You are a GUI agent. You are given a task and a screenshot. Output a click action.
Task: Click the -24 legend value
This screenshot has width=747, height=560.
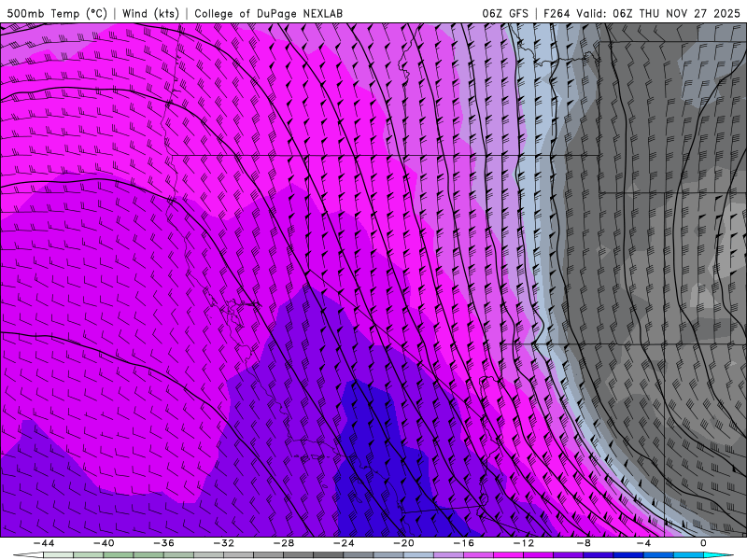tap(344, 543)
